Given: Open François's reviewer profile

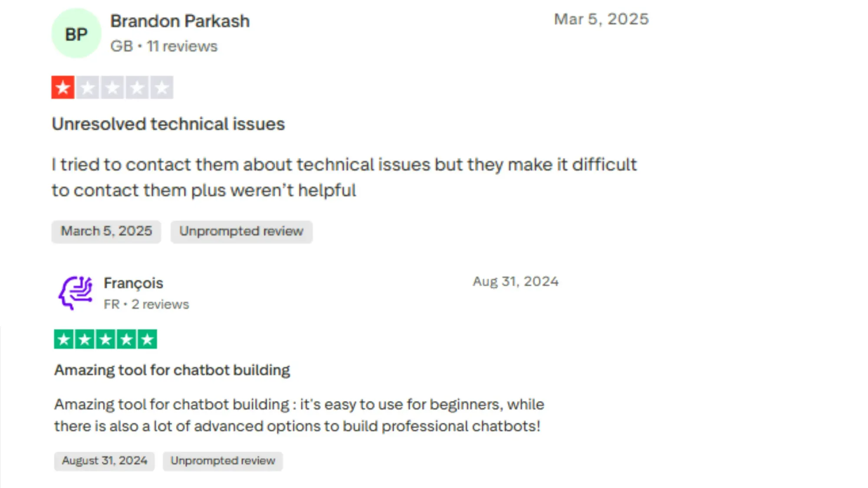Looking at the screenshot, I should click(x=133, y=282).
